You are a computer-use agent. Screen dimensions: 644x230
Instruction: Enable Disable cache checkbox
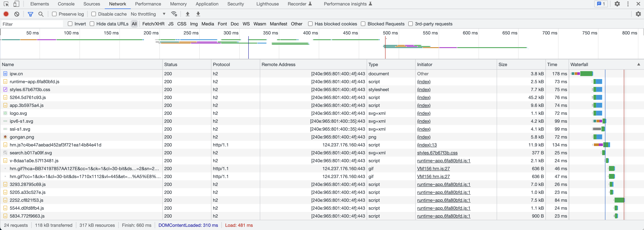point(93,14)
